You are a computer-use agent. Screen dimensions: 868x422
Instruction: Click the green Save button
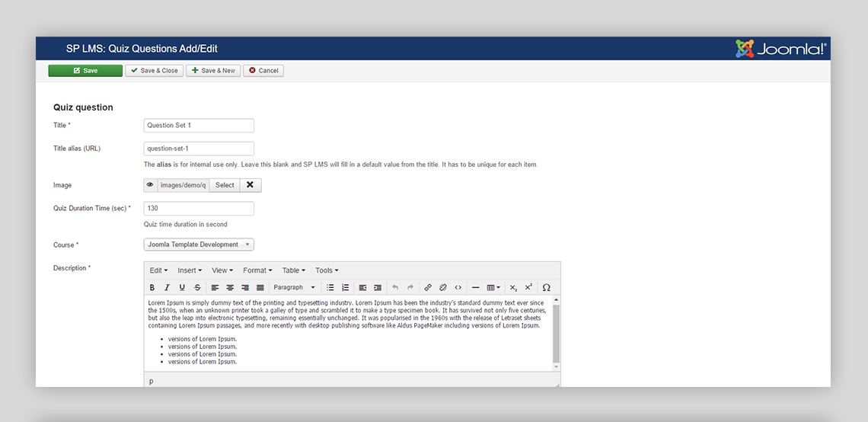[x=85, y=71]
